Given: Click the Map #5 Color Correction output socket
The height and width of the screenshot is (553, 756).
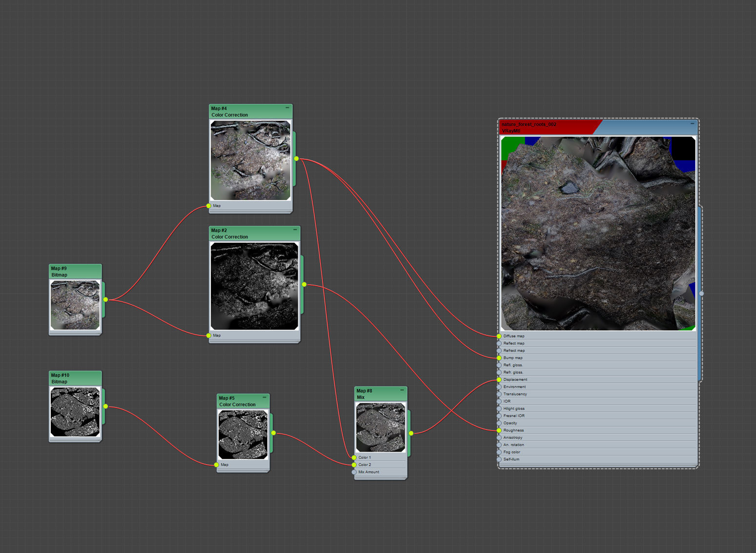Looking at the screenshot, I should 273,433.
